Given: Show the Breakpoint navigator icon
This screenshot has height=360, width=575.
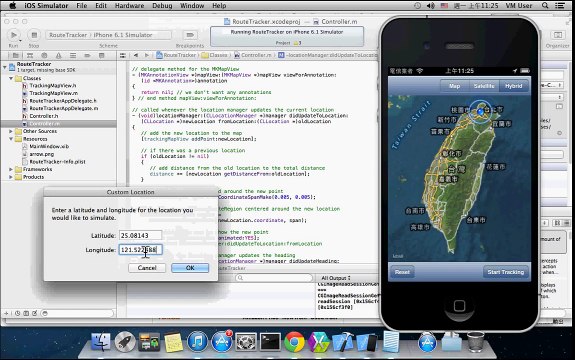Looking at the screenshot, I should (87, 56).
